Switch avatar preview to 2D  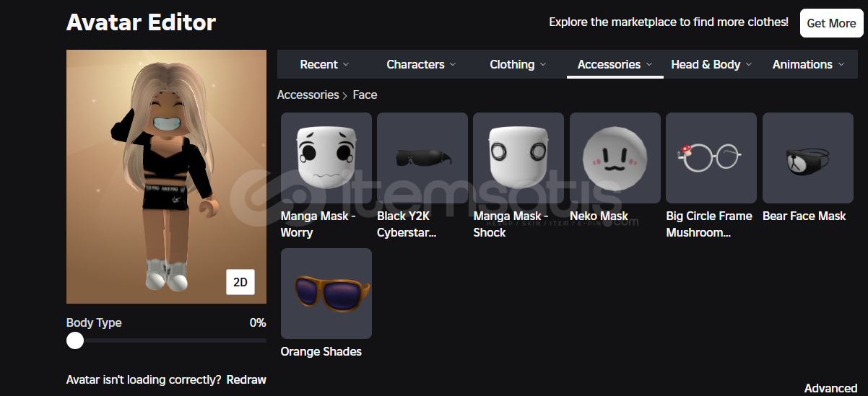pos(240,282)
